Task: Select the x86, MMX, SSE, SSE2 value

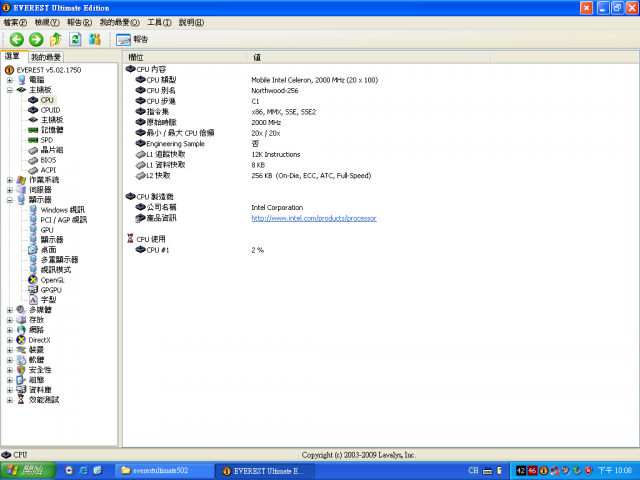Action: 284,112
